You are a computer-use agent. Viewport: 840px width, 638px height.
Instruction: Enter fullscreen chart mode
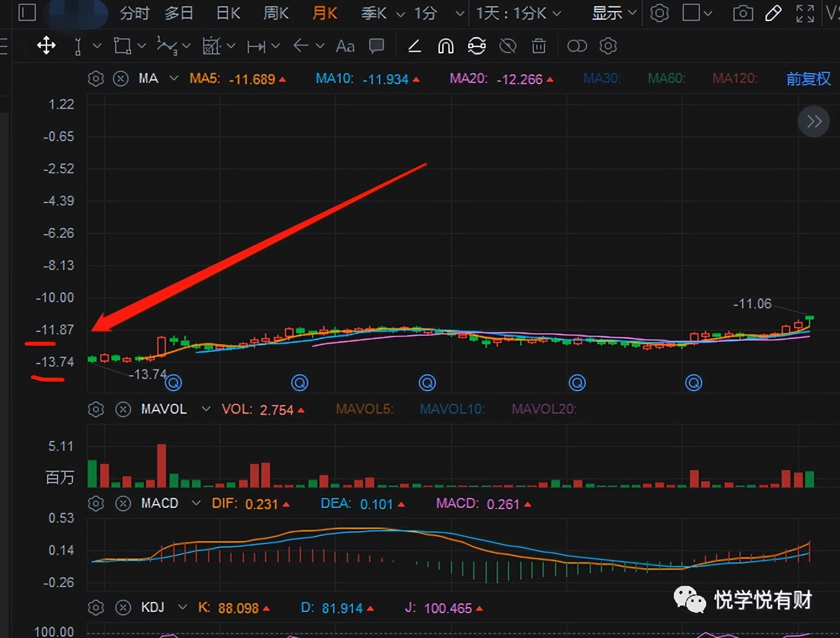tap(805, 13)
